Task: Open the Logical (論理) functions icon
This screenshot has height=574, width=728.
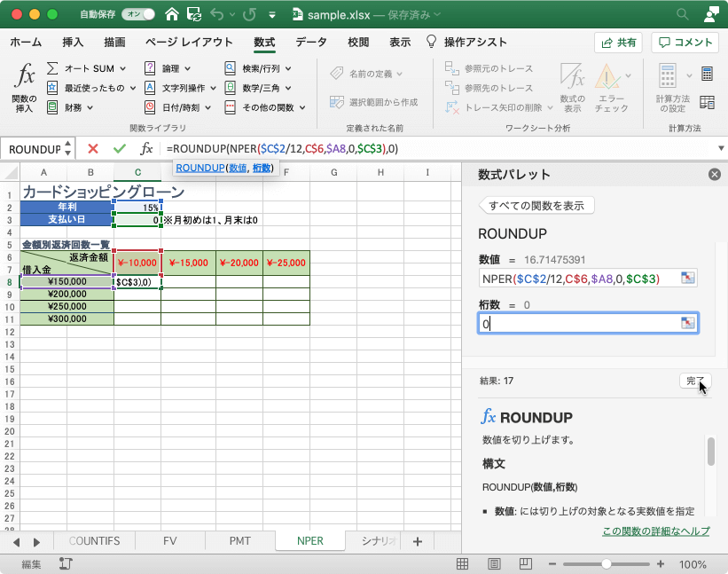Action: pyautogui.click(x=150, y=68)
